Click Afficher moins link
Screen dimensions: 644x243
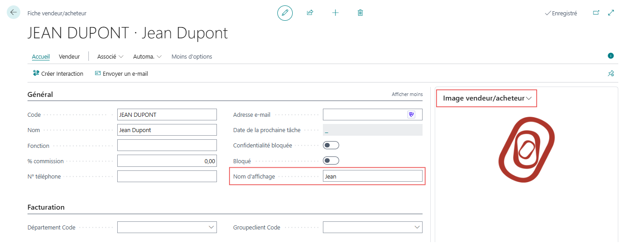click(407, 94)
